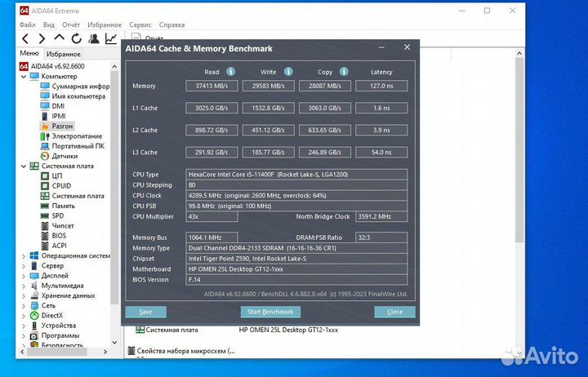Click the Close button in benchmark dialog
The width and height of the screenshot is (588, 377).
pos(394,312)
